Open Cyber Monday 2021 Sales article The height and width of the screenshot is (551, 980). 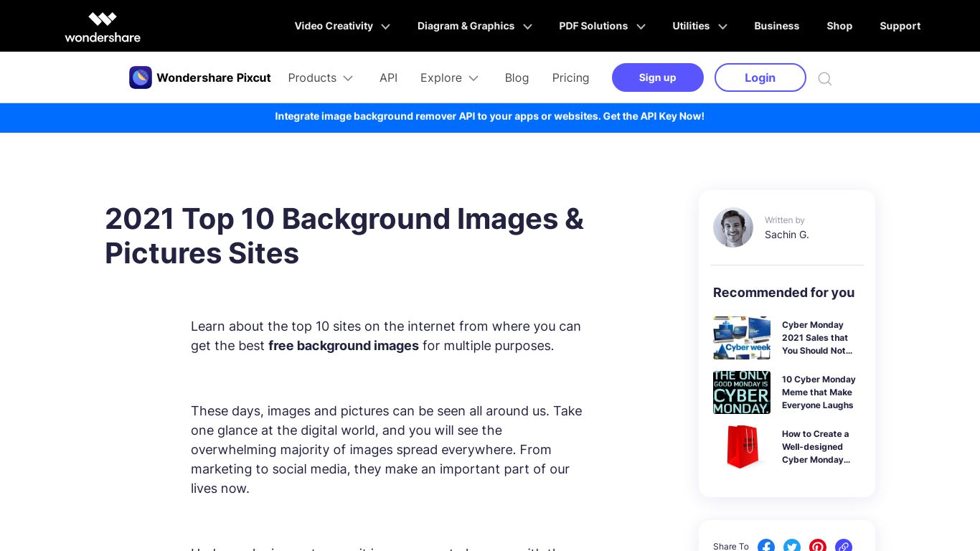(818, 338)
